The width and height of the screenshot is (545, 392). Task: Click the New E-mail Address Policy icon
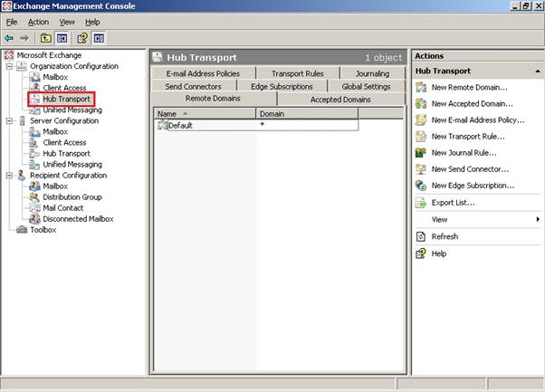[421, 120]
